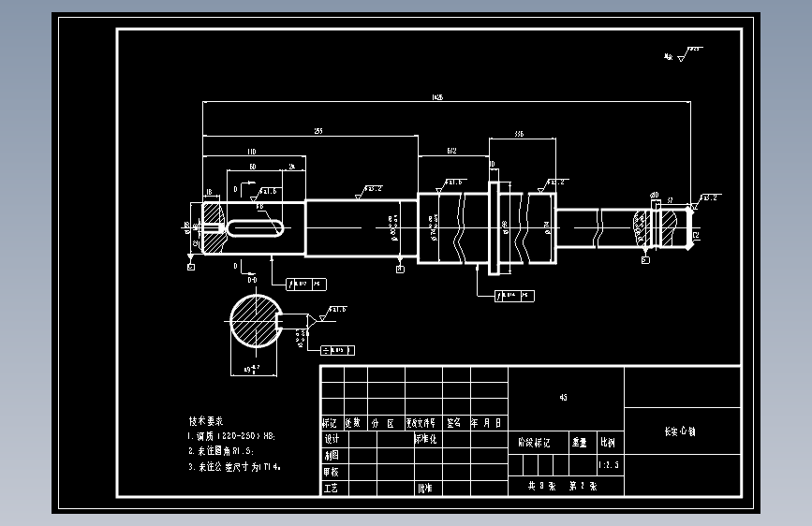Viewport: 812px width, 526px height.
Task: Select the 552 length dimension text
Action: coord(451,150)
